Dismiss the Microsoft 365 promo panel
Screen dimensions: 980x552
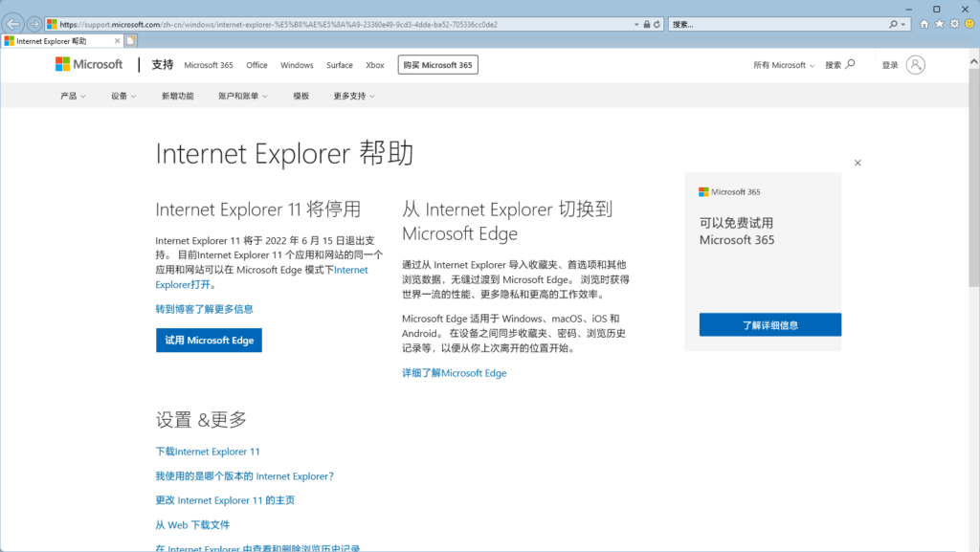point(857,163)
